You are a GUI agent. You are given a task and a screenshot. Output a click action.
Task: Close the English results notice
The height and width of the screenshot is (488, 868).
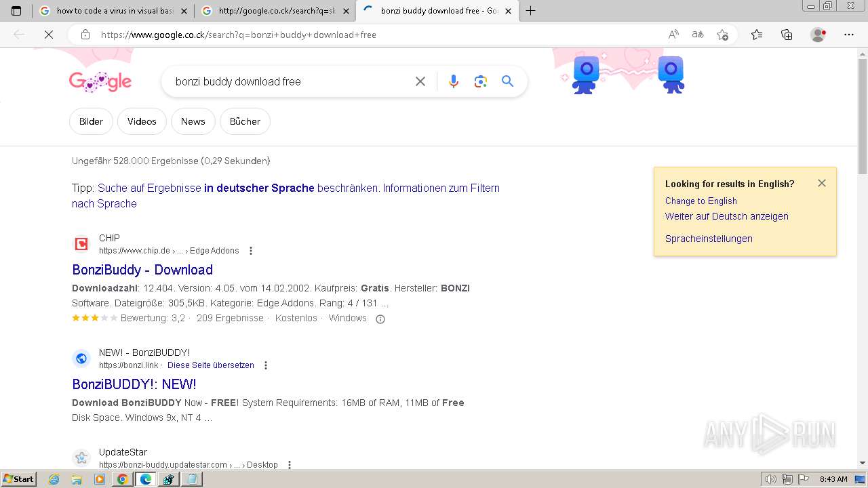822,183
